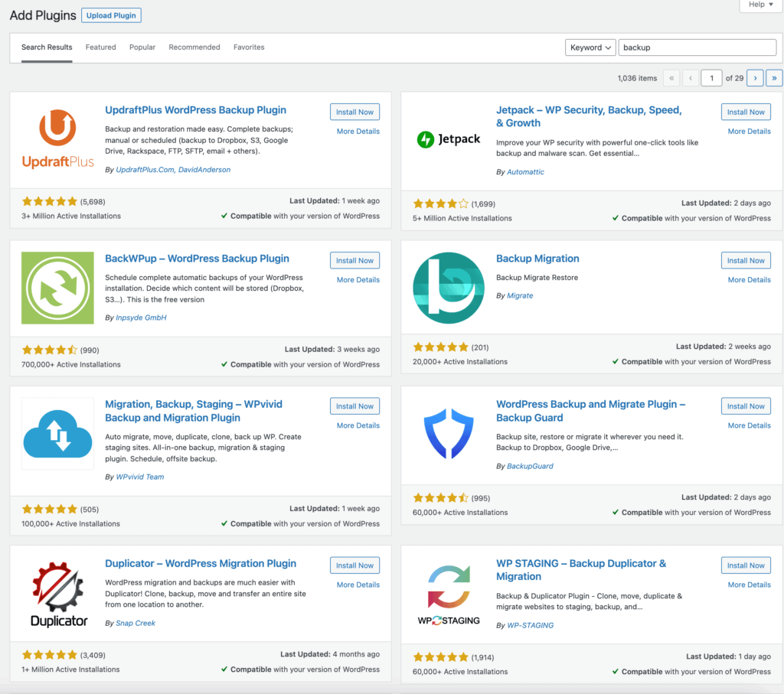Click the '1,036 items' count
The image size is (784, 694).
(637, 79)
